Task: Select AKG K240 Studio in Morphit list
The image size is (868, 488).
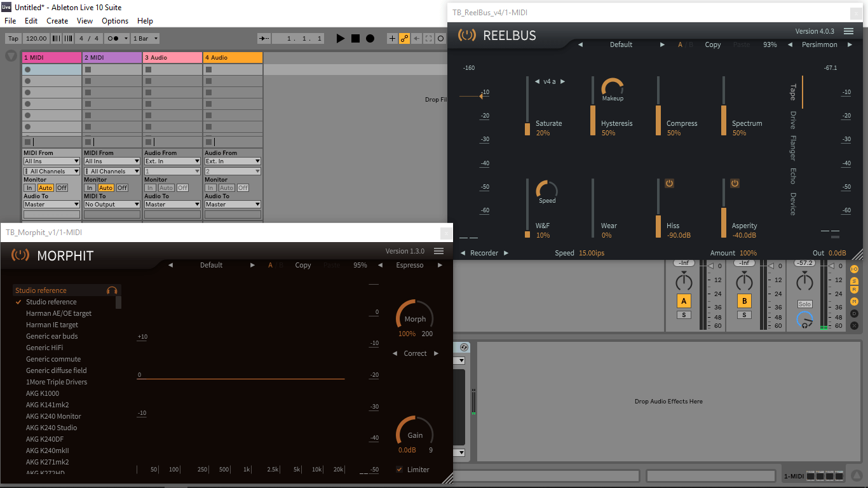Action: coord(51,428)
